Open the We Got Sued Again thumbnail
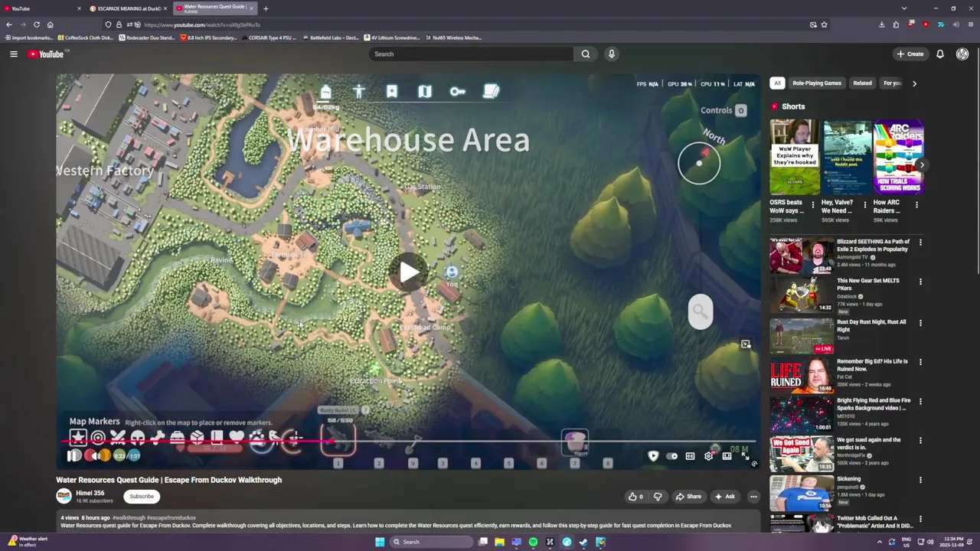Screen dimensions: 980x551 pyautogui.click(x=802, y=454)
